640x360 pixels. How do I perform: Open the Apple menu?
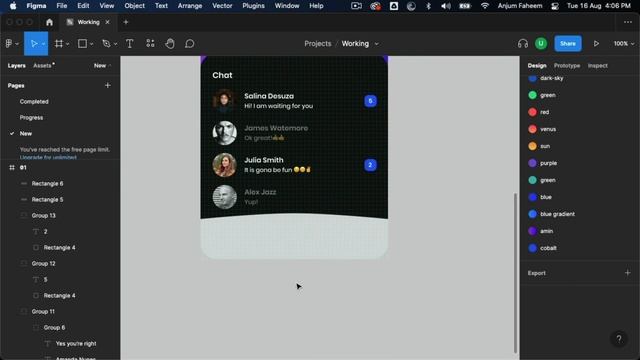click(13, 6)
